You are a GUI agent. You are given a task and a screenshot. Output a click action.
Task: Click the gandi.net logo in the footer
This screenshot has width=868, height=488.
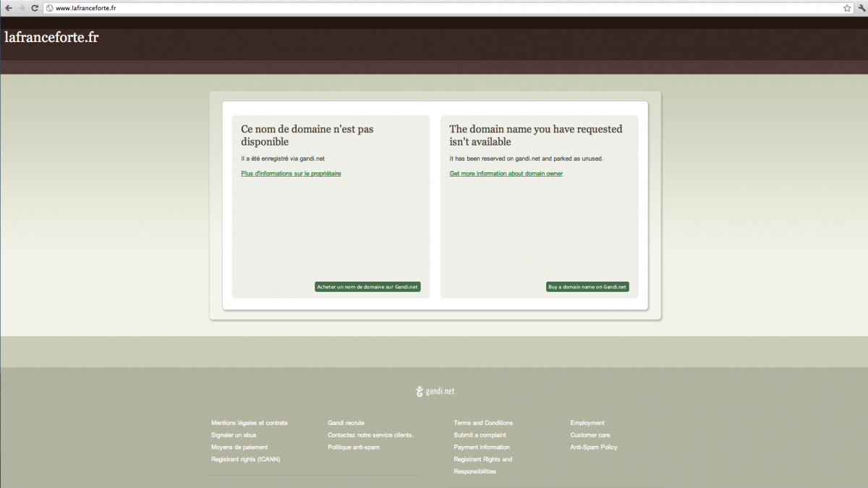435,391
